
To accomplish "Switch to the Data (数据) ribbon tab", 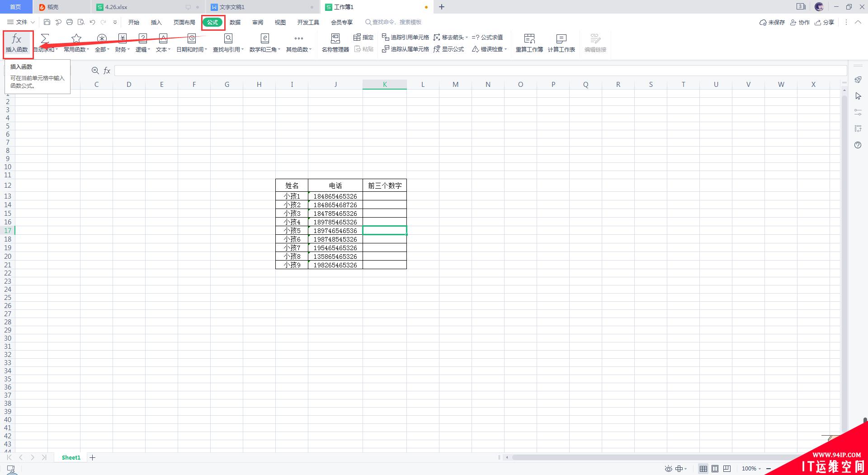I will pyautogui.click(x=235, y=22).
